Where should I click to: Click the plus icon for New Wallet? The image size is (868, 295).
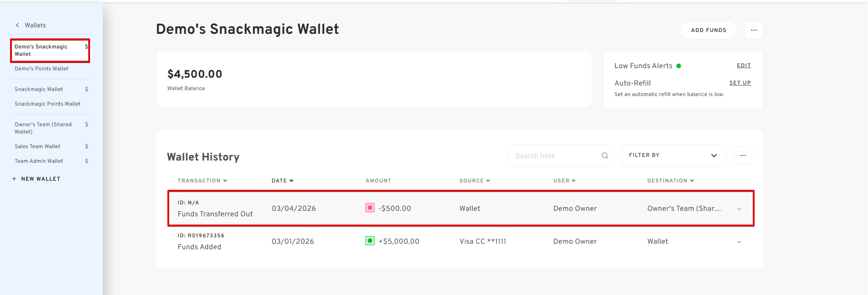[x=14, y=179]
